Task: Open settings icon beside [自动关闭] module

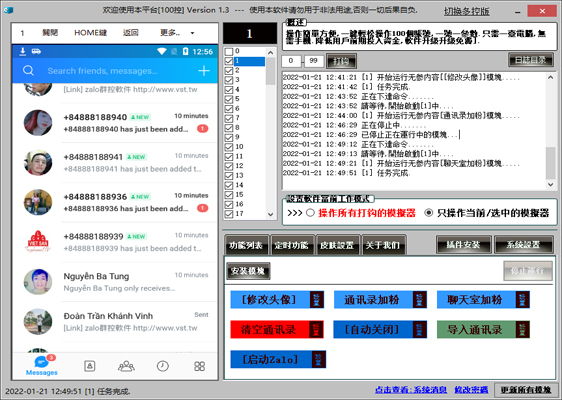Action: [420, 329]
